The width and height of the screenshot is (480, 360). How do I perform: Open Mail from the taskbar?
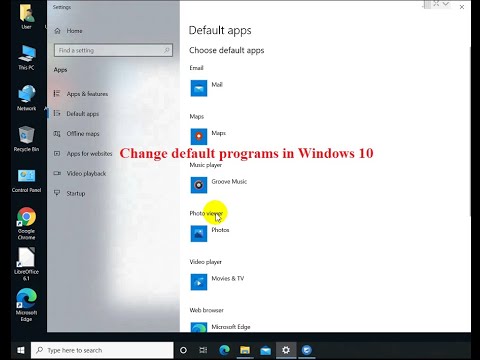[266, 350]
